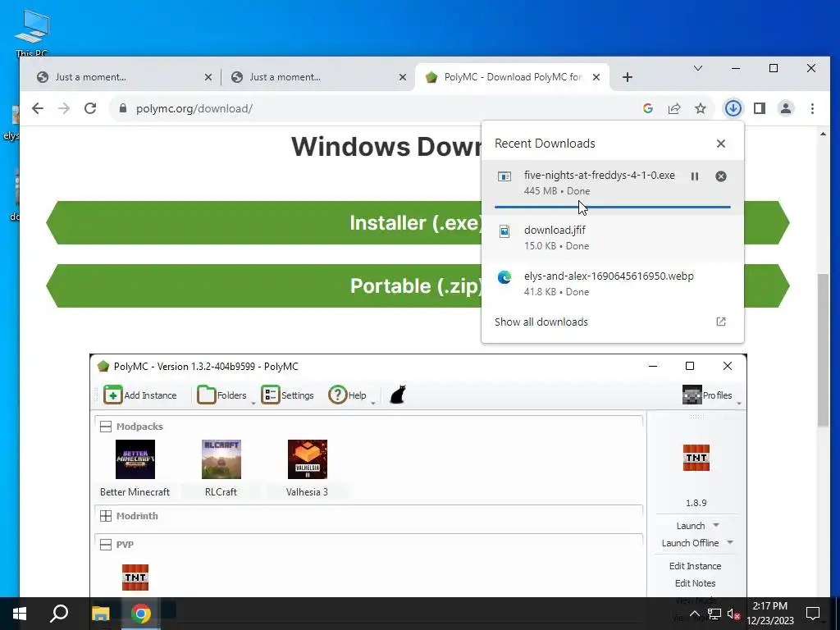Click the download.jfif file icon
840x630 pixels.
coord(504,231)
